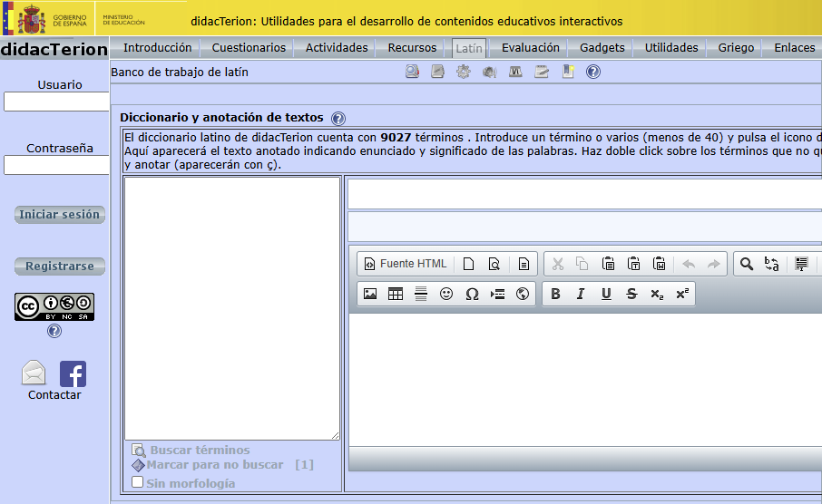The image size is (822, 504).
Task: Open the Actividades menu
Action: click(x=337, y=48)
